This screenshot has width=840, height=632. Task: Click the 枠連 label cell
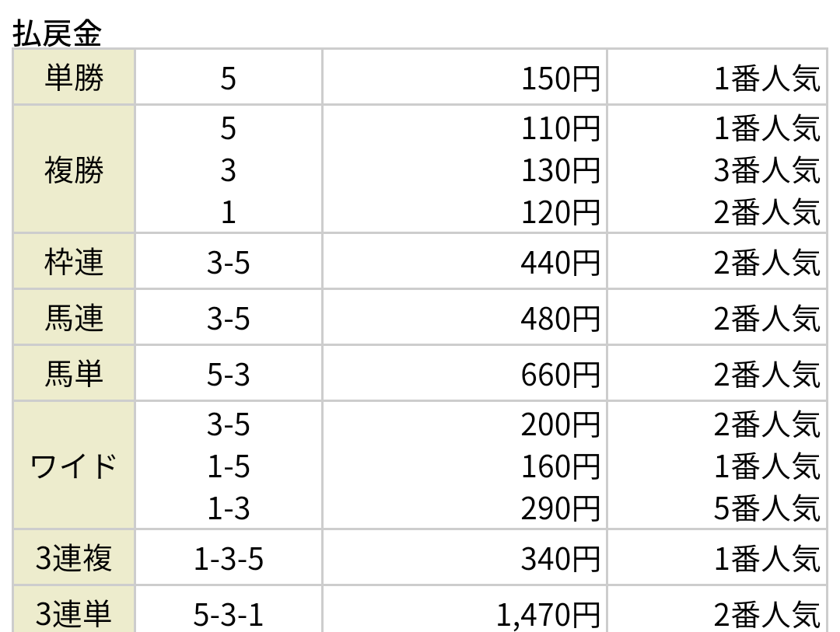74,262
